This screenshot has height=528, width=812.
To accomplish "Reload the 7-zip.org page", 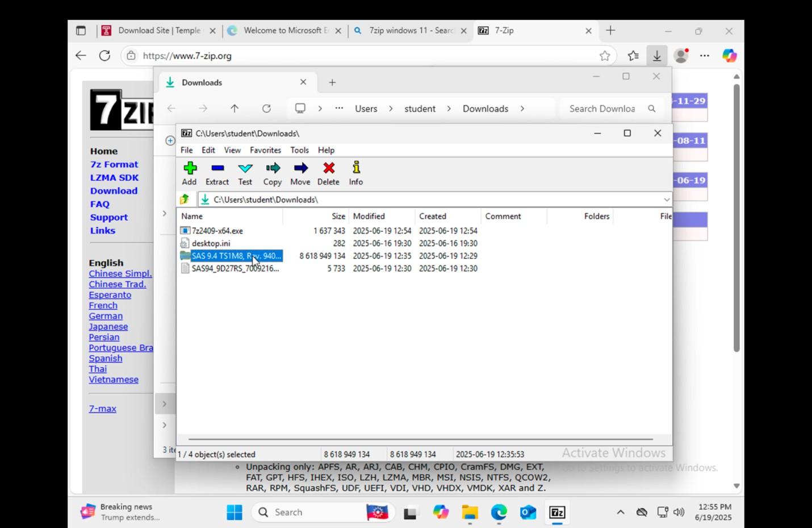I will click(x=104, y=56).
